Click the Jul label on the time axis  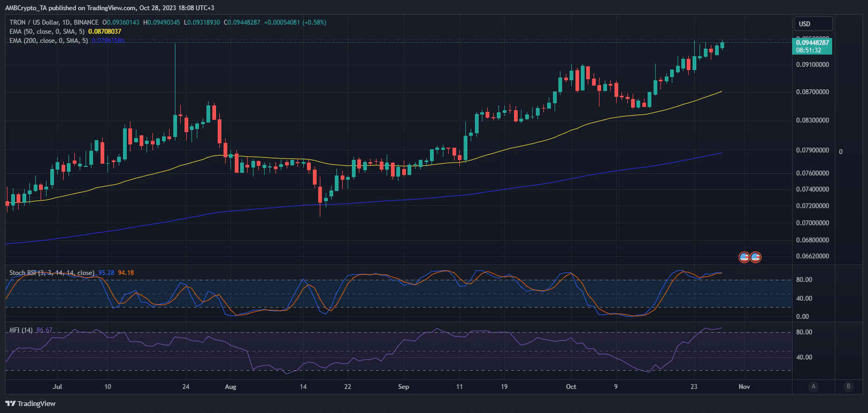[x=57, y=387]
